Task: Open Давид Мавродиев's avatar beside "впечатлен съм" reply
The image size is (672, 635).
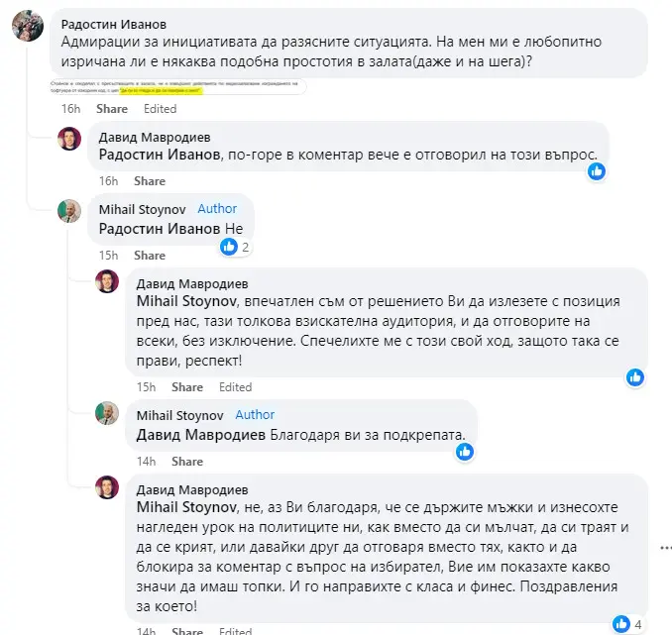Action: point(106,282)
